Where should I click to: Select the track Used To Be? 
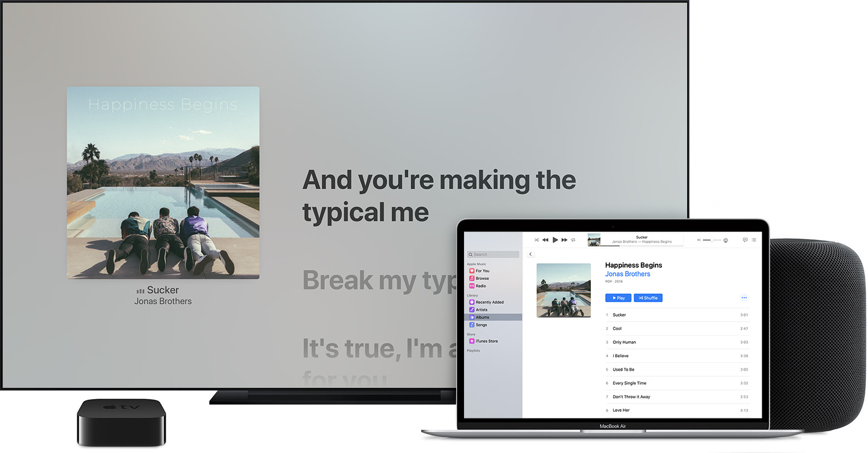(677, 370)
